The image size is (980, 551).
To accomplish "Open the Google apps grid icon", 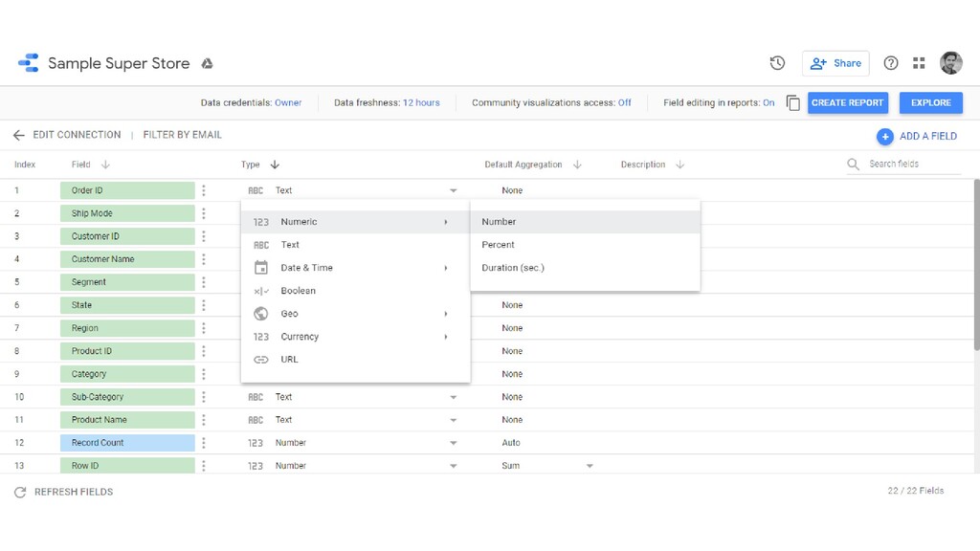I will pyautogui.click(x=919, y=63).
